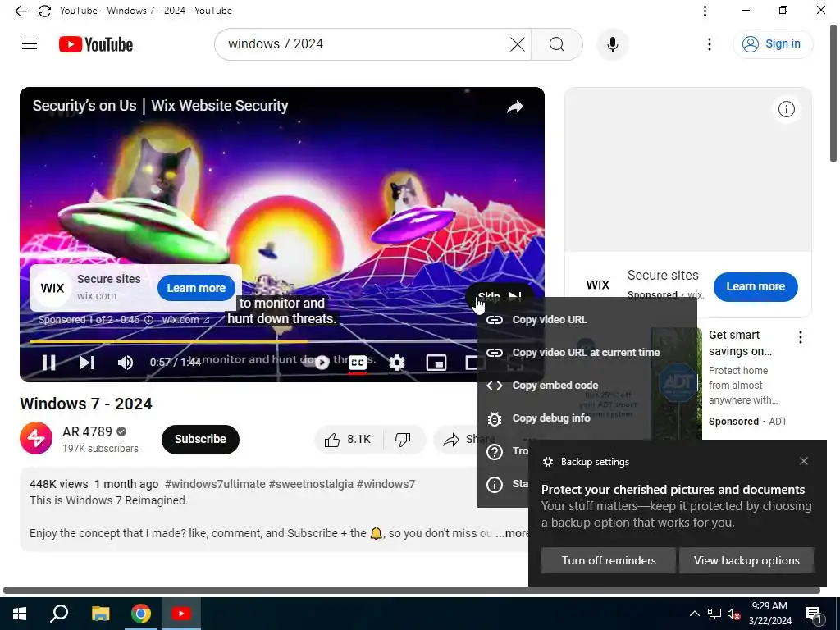Click Learn more in the sidebar Wix ad
This screenshot has width=840, height=630.
pos(756,286)
